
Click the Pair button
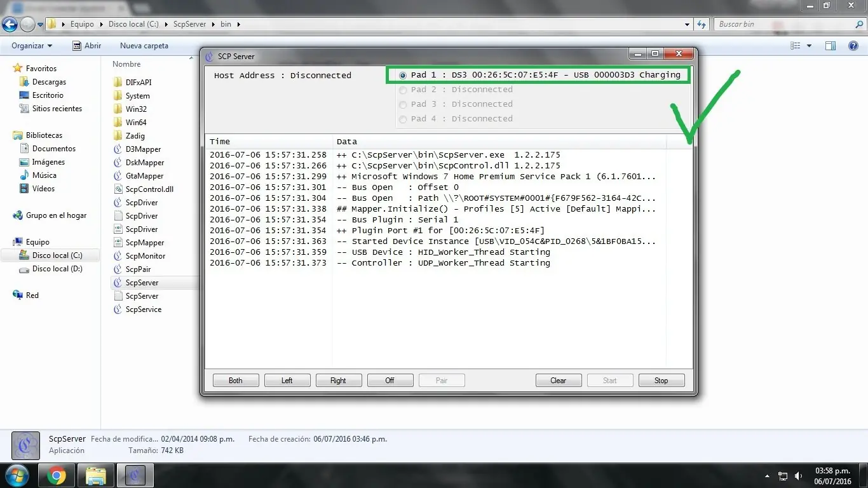(x=442, y=381)
